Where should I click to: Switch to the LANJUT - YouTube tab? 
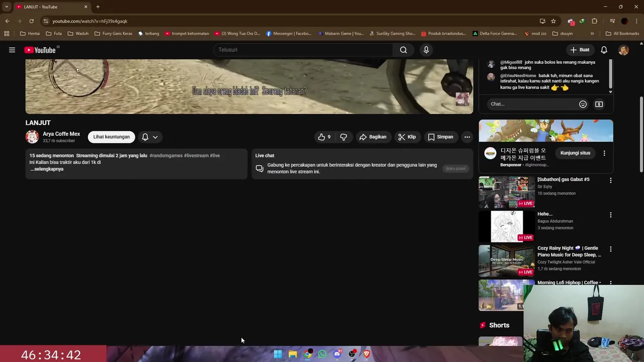pyautogui.click(x=50, y=7)
